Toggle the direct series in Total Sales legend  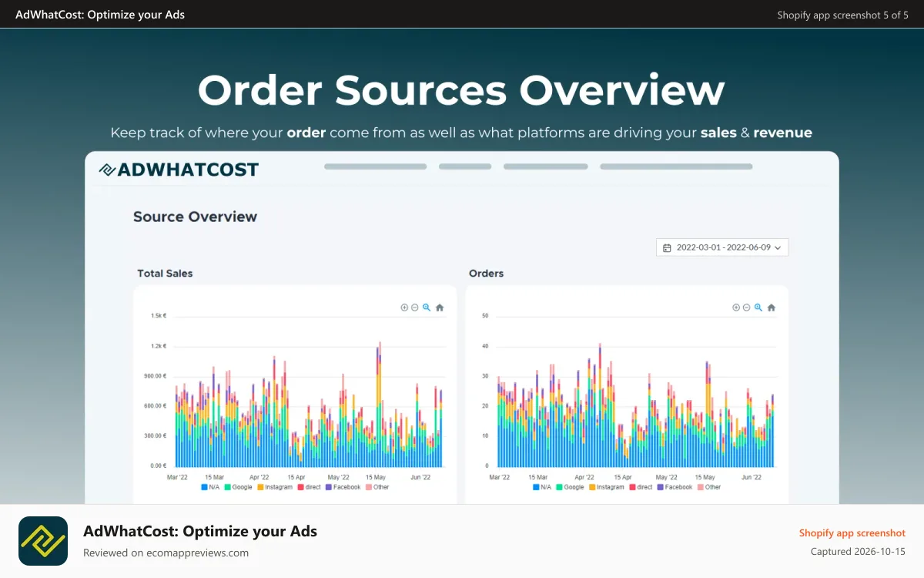309,487
